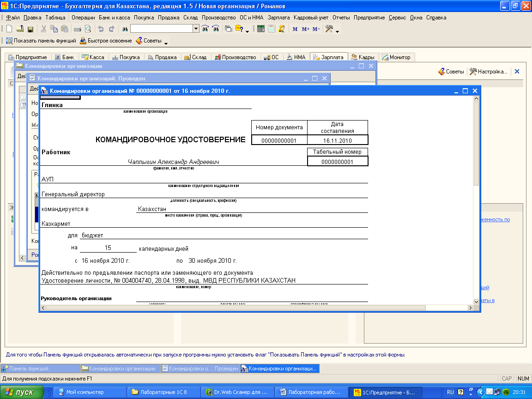
Task: Click find next binoculars icon
Action: pos(205,29)
